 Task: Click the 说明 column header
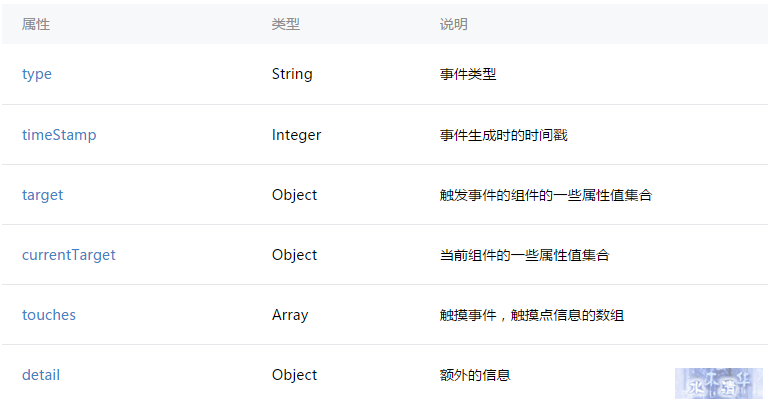point(454,24)
